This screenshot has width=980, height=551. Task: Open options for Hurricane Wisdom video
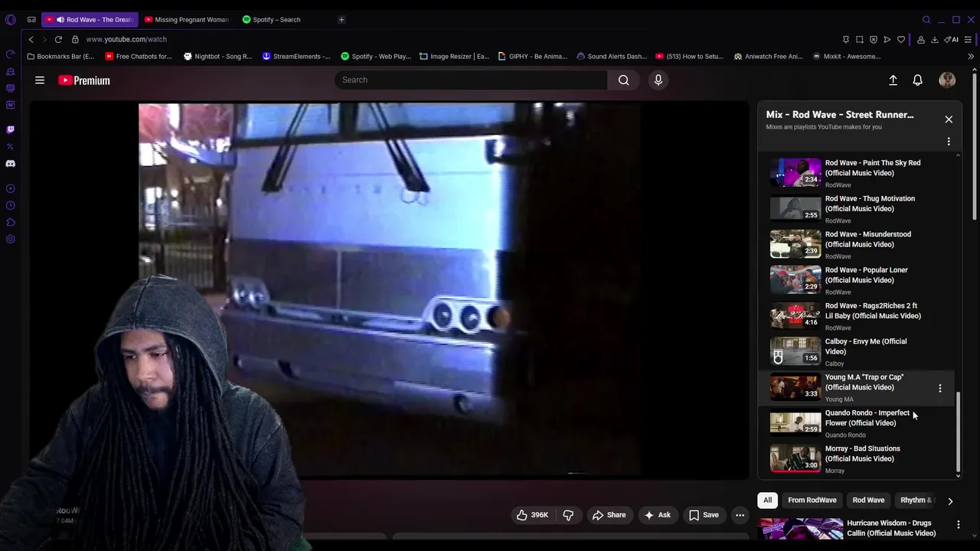click(x=958, y=525)
